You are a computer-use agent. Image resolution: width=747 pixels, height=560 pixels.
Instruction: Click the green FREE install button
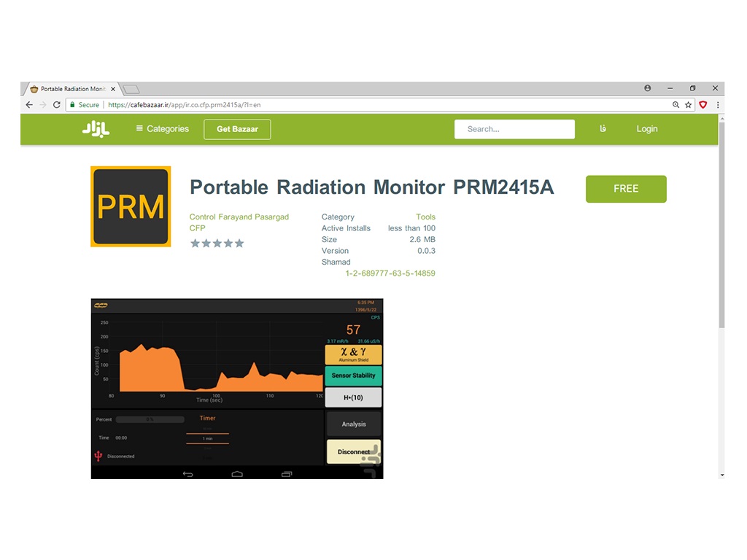(x=626, y=189)
